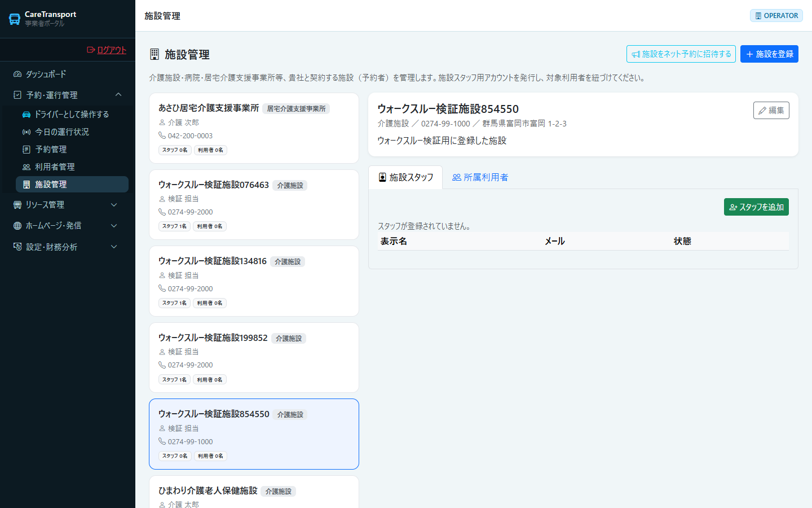This screenshot has height=508, width=812.
Task: Select the ウォークスルー検証施設134816 card
Action: (254, 281)
